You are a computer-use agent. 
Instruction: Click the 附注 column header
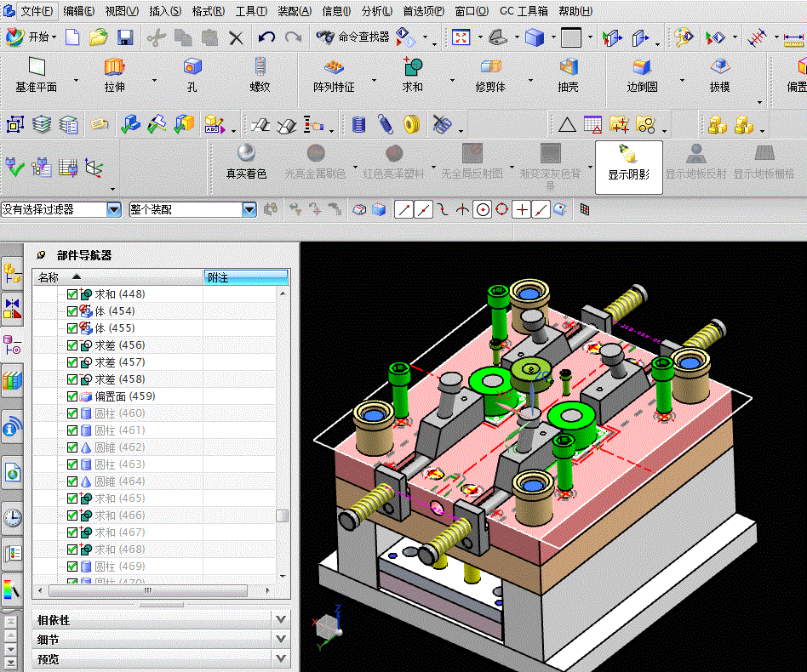point(245,277)
